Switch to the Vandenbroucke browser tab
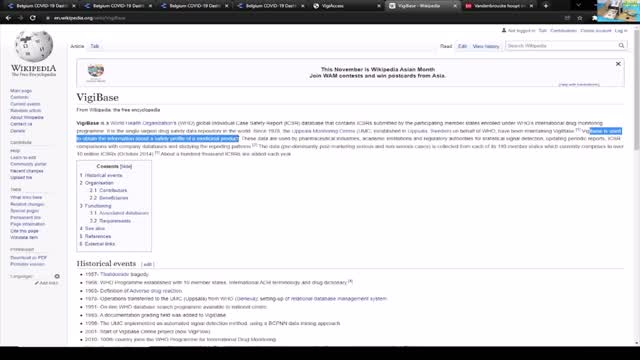640x360 pixels. 499,6
